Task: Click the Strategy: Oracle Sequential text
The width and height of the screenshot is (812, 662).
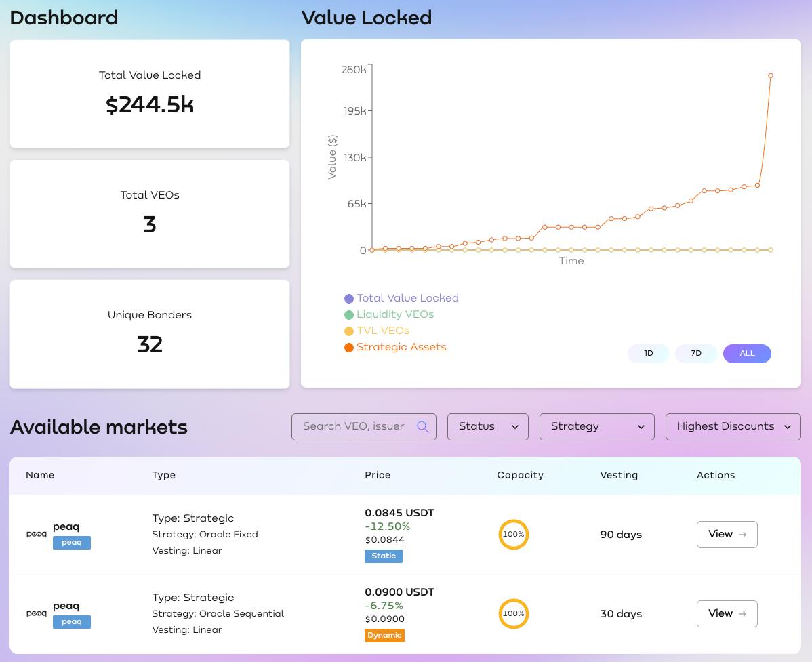Action: 218,613
